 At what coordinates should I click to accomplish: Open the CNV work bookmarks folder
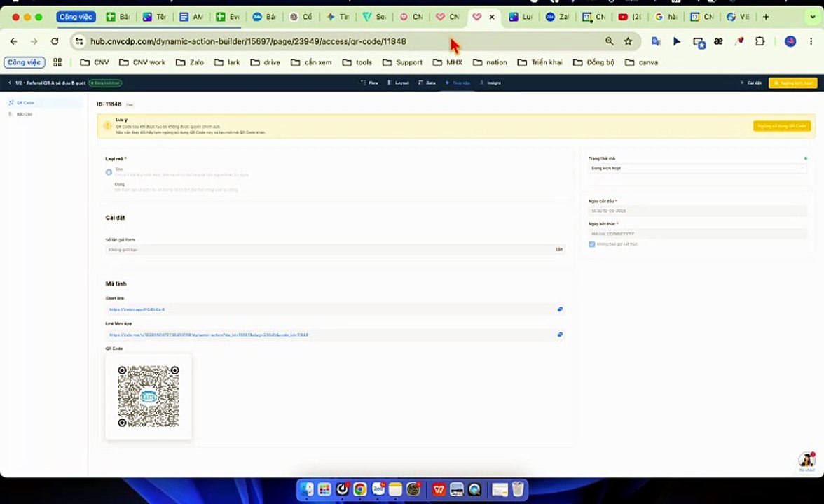click(x=142, y=62)
